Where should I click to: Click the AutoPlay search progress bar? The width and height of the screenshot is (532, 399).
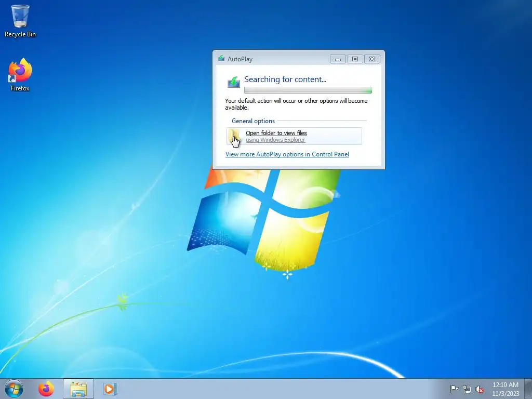coord(308,90)
